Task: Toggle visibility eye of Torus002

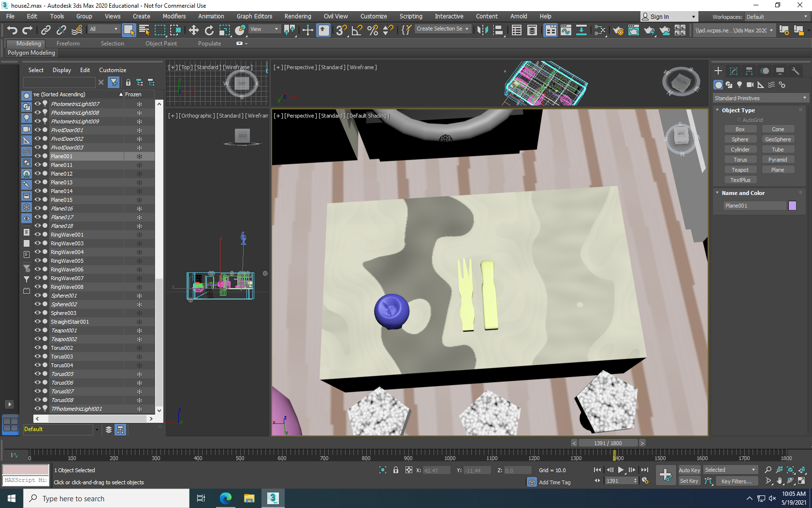Action: 37,348
